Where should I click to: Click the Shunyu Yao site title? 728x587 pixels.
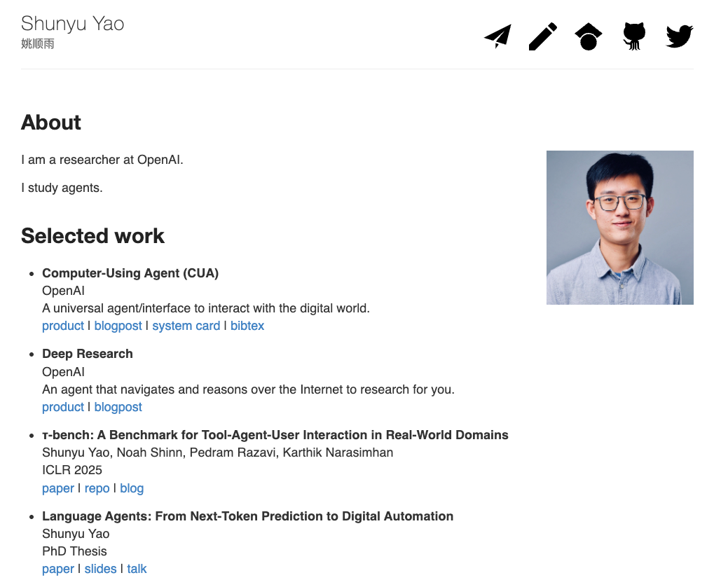[x=72, y=24]
